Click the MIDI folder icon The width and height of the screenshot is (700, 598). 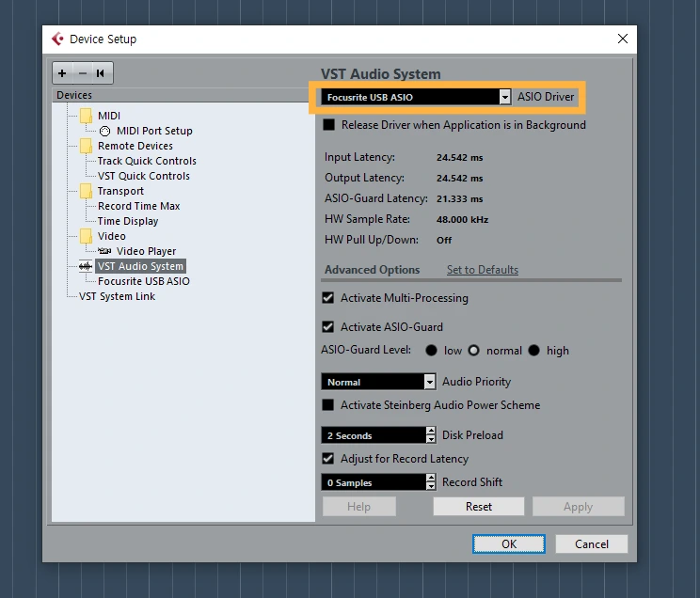point(86,116)
